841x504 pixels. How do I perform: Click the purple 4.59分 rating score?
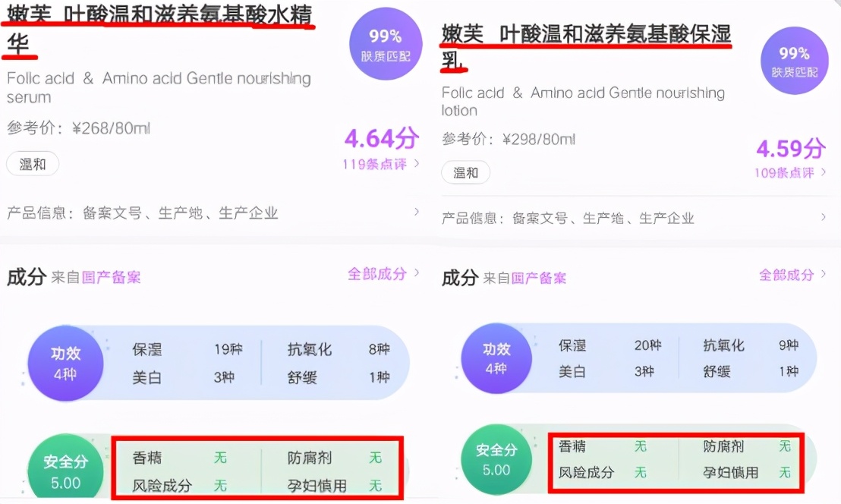[x=790, y=149]
